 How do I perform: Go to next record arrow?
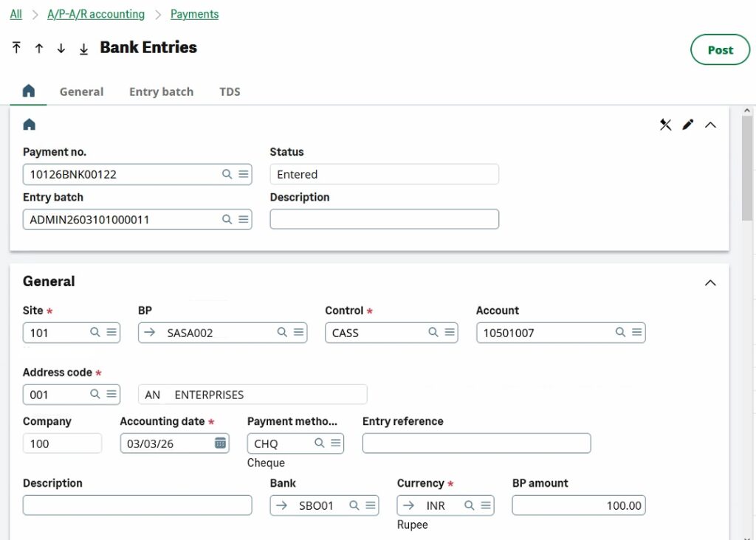pos(61,48)
